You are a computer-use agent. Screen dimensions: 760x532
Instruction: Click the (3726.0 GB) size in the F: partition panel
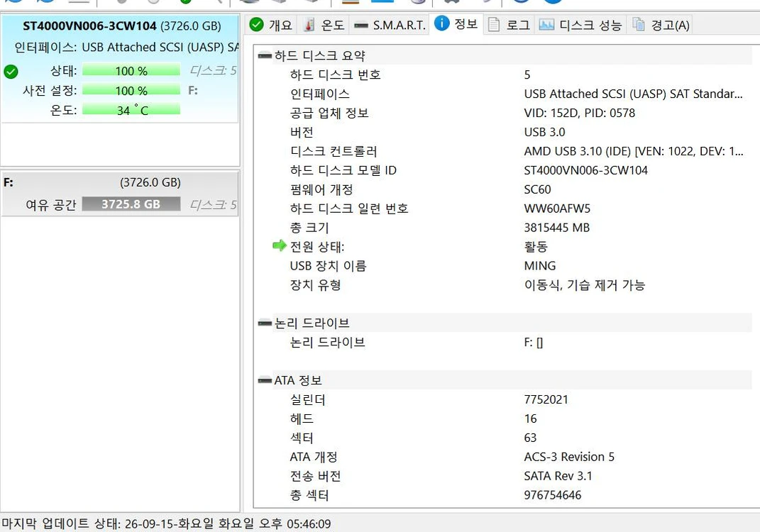(150, 182)
